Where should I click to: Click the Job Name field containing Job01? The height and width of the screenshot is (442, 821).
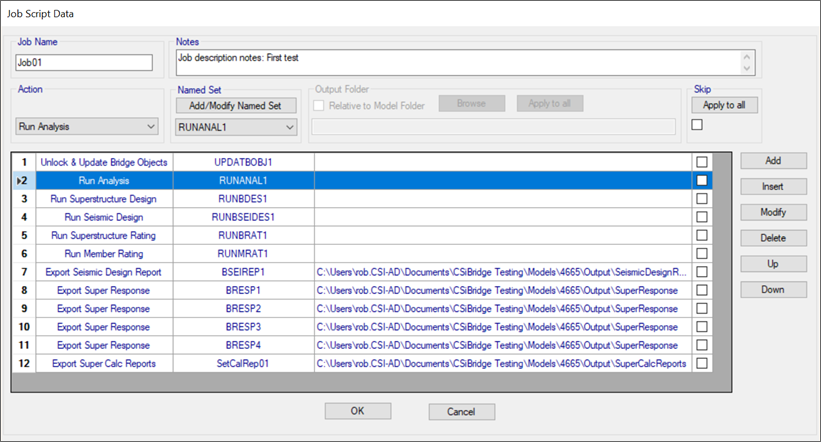click(83, 62)
